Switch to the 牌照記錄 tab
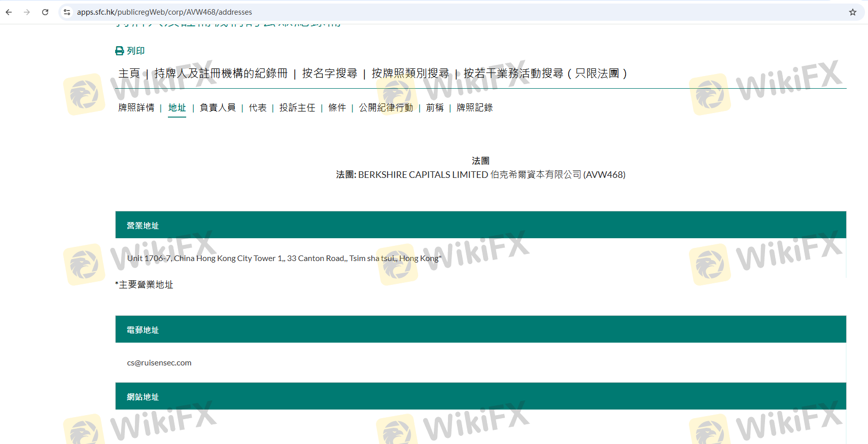Viewport: 868px width, 444px height. coord(475,107)
